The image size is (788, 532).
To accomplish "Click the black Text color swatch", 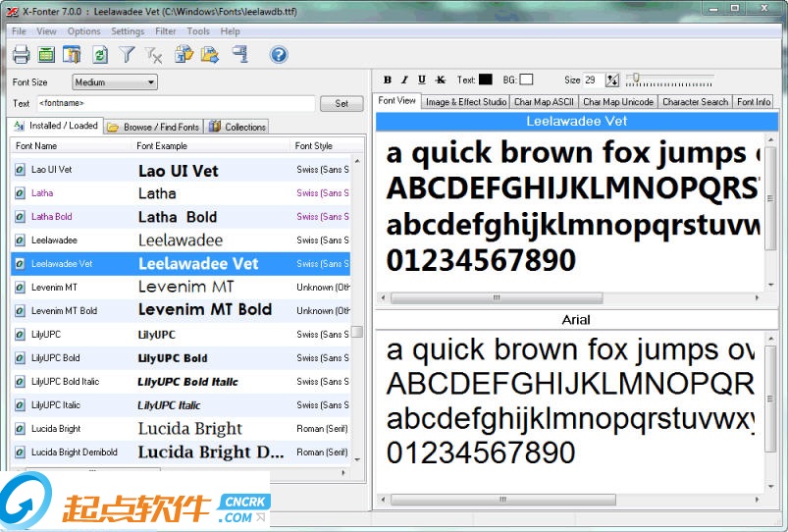I will (486, 80).
